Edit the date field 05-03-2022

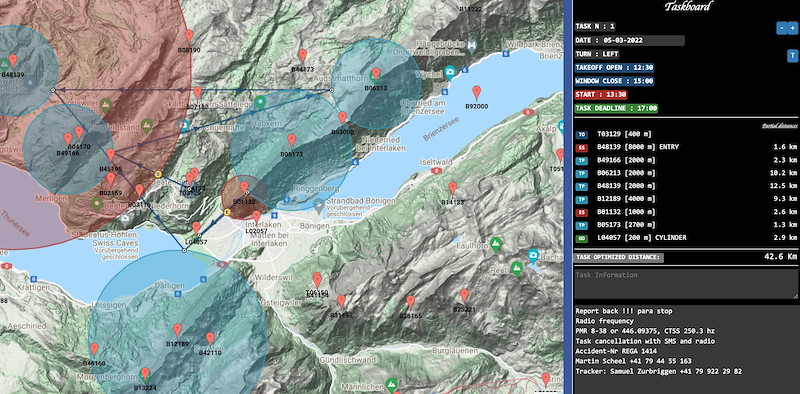630,40
